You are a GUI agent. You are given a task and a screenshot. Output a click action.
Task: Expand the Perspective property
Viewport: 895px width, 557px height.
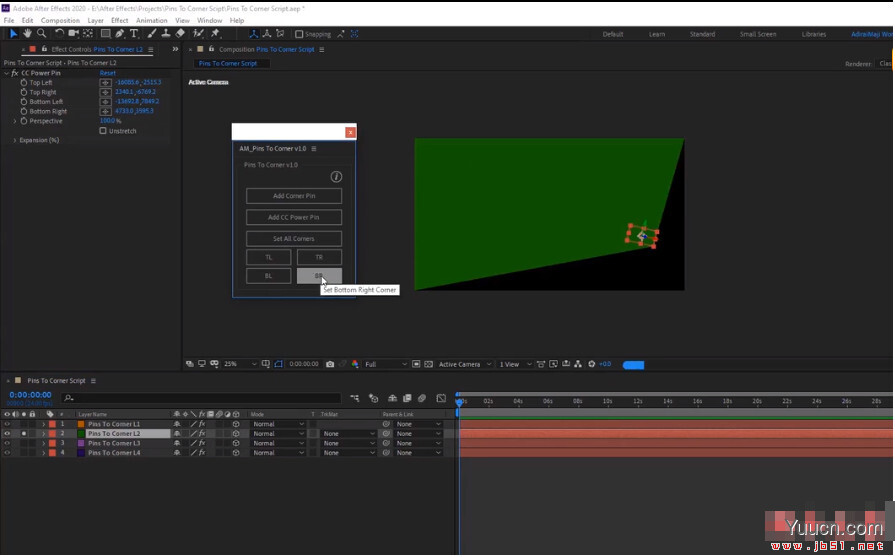(15, 121)
